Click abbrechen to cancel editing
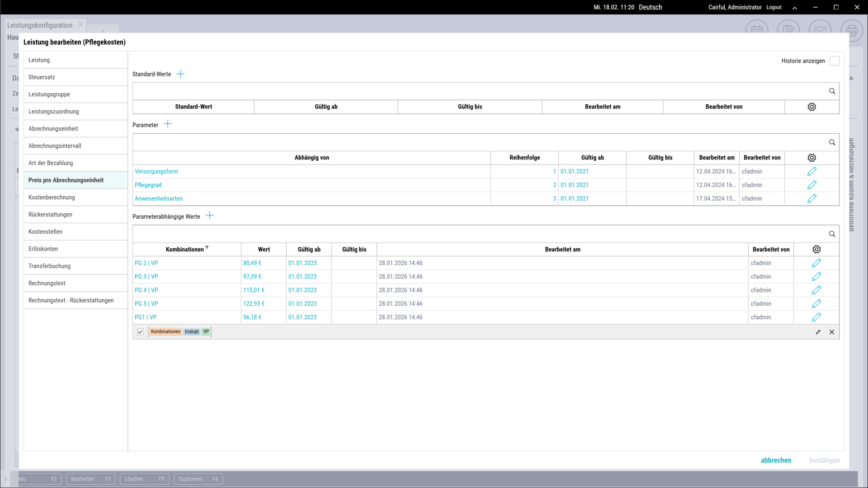 (x=776, y=460)
